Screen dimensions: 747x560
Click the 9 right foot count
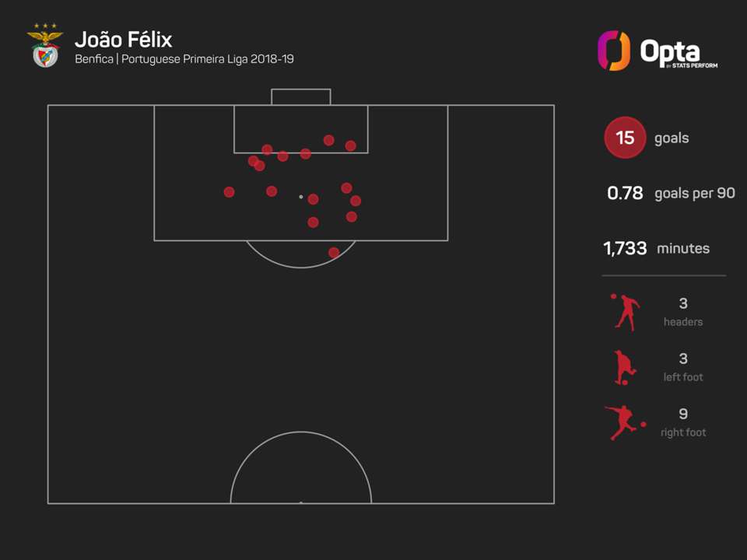click(683, 415)
